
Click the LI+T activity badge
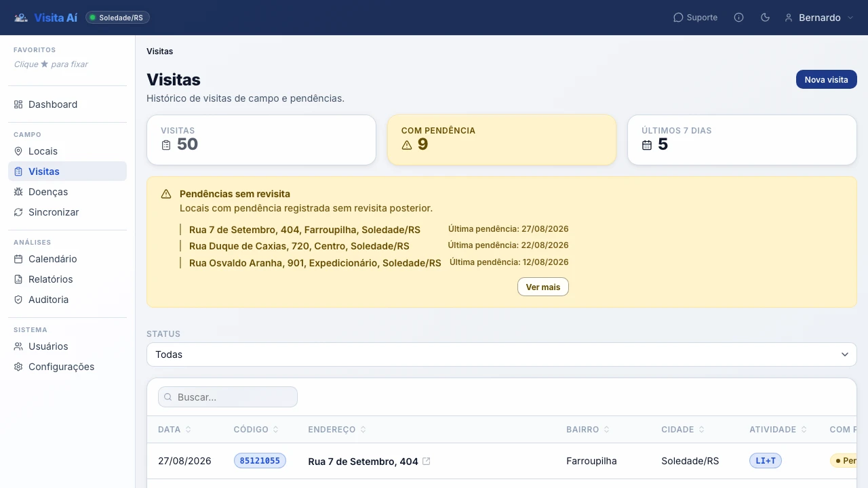(x=766, y=461)
